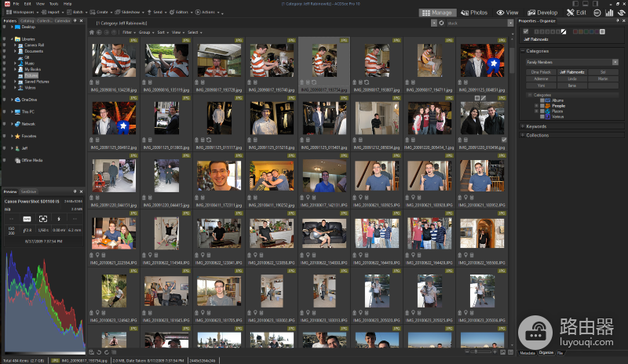Open the 365 mode icon
The height and width of the screenshot is (364, 628).
click(x=597, y=13)
